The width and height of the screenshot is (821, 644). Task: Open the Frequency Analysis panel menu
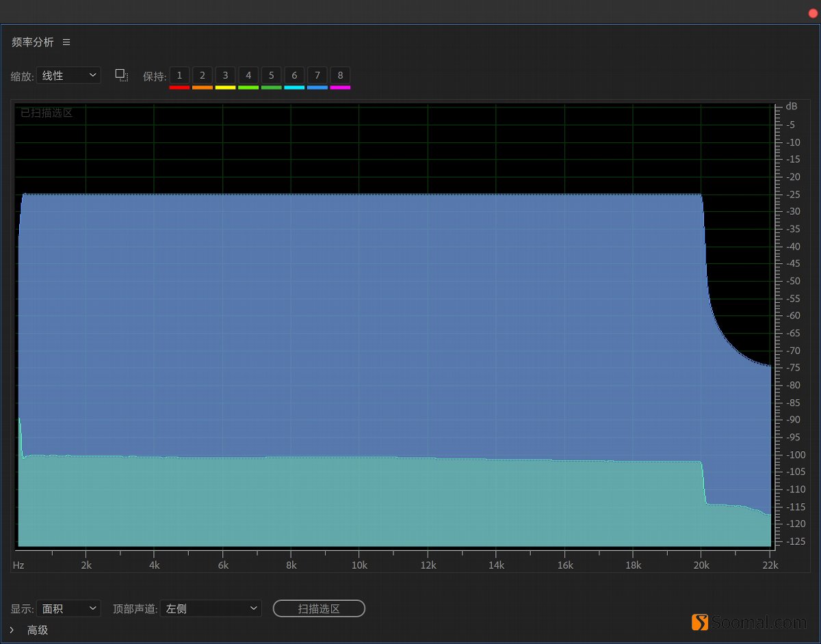pos(66,42)
